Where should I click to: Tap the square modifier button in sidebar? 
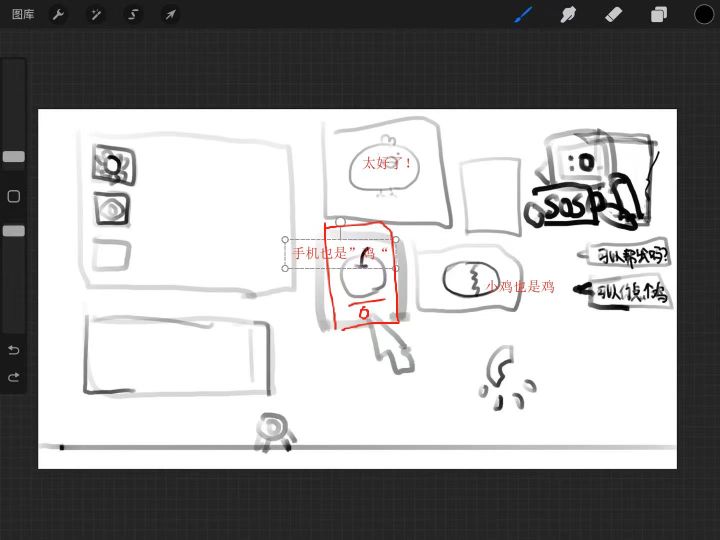point(14,197)
